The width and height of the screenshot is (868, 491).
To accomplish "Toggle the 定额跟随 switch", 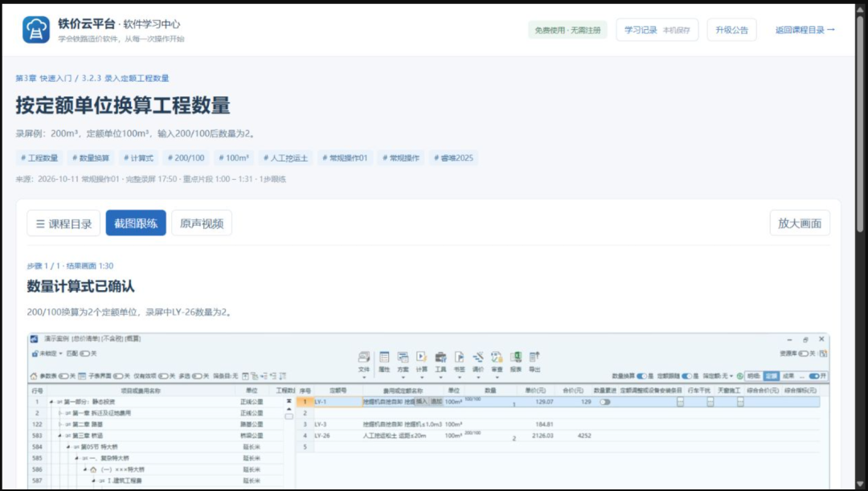I will pyautogui.click(x=686, y=376).
